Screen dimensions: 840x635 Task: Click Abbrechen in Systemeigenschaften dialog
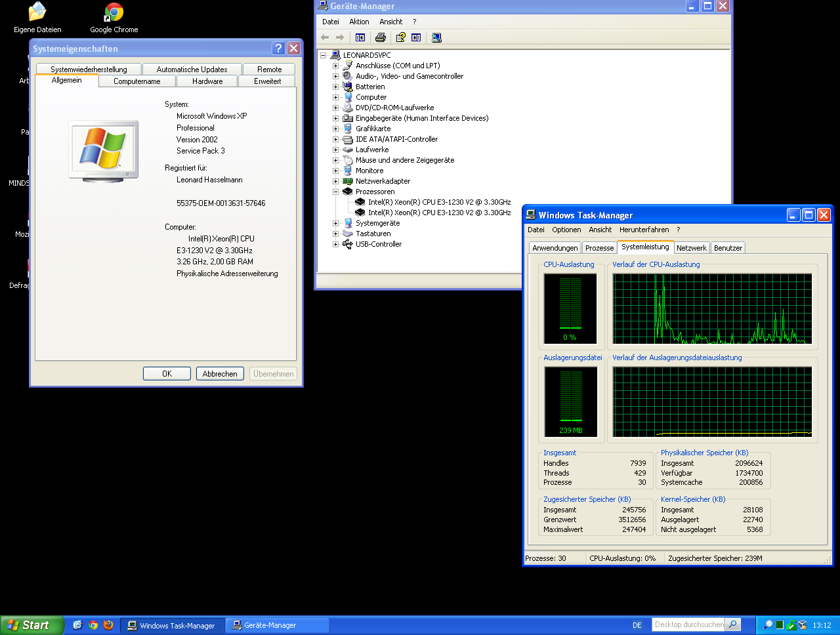click(x=220, y=373)
